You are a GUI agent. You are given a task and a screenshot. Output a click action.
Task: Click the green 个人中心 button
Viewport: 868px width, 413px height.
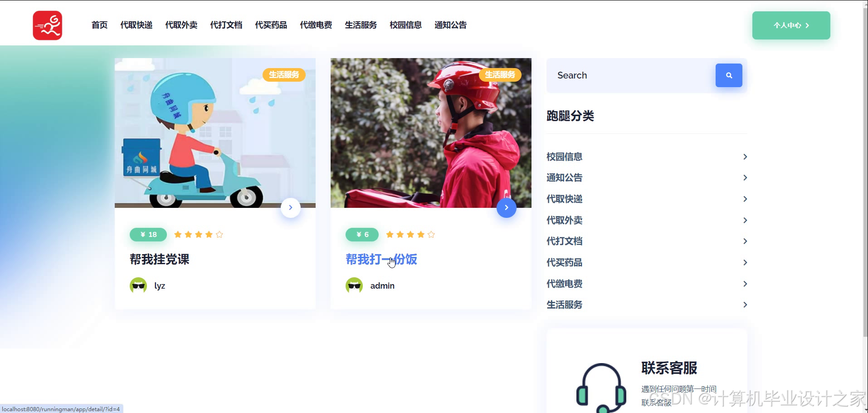[791, 25]
